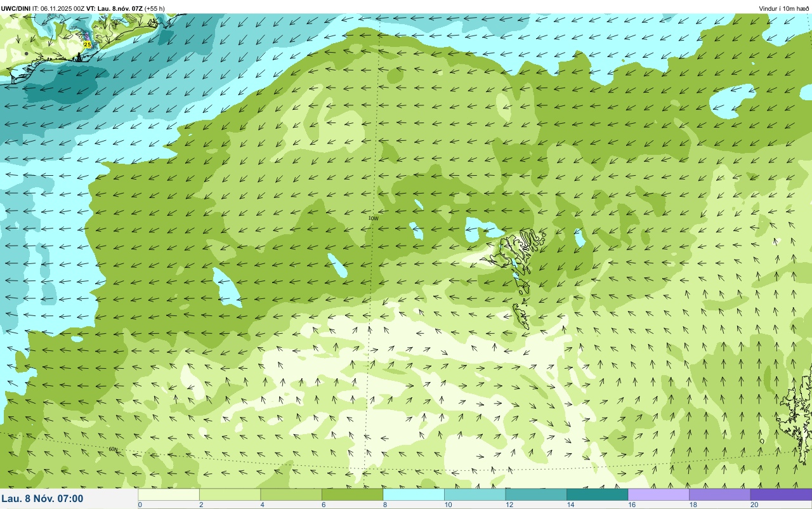Click the yellow 25 wind marker
The height and width of the screenshot is (509, 812).
point(88,44)
